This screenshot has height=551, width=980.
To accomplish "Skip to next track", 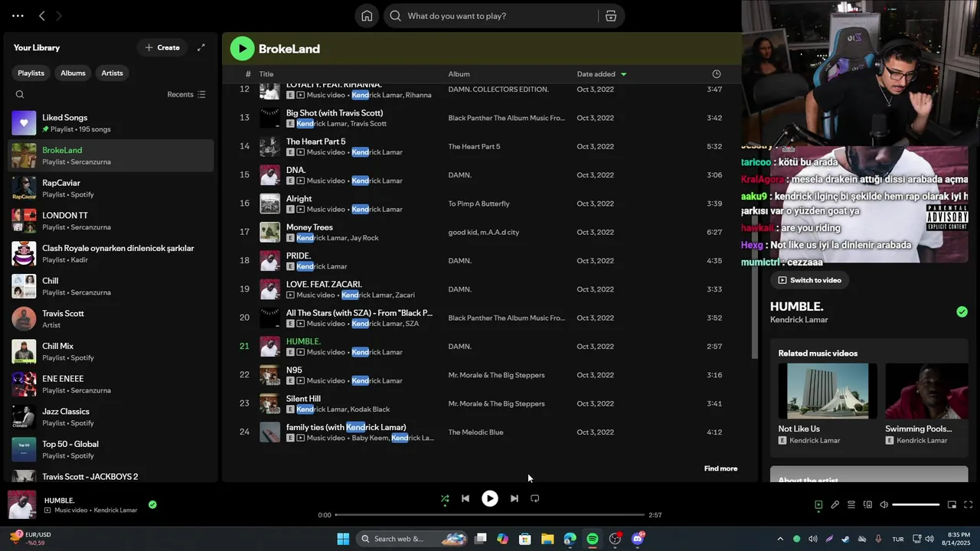I will (x=514, y=498).
